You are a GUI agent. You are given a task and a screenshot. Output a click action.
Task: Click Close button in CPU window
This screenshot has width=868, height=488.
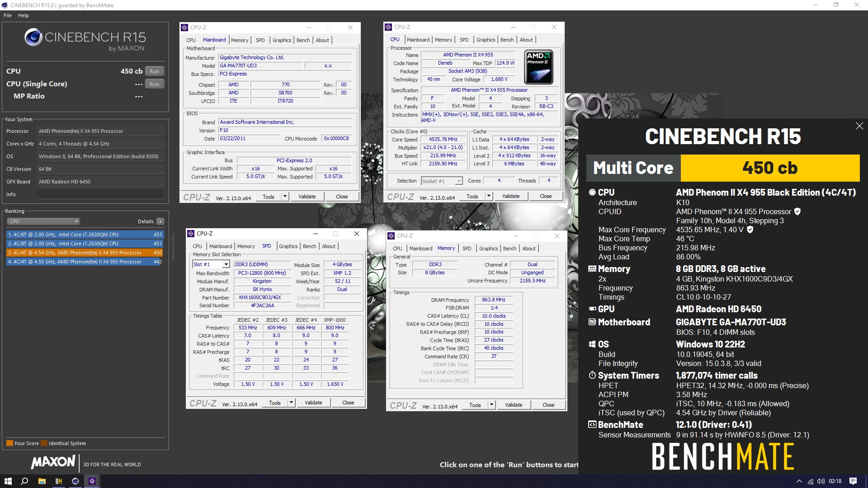pos(546,196)
